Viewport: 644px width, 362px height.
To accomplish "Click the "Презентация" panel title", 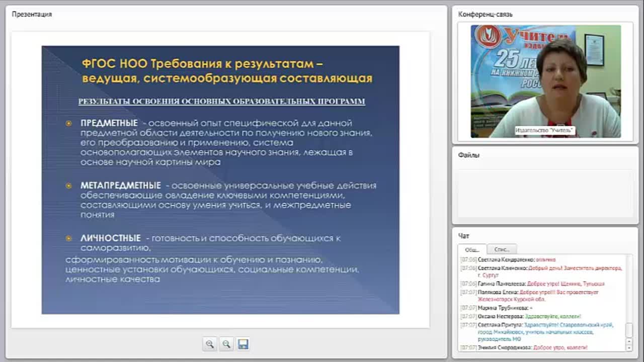I will point(32,14).
